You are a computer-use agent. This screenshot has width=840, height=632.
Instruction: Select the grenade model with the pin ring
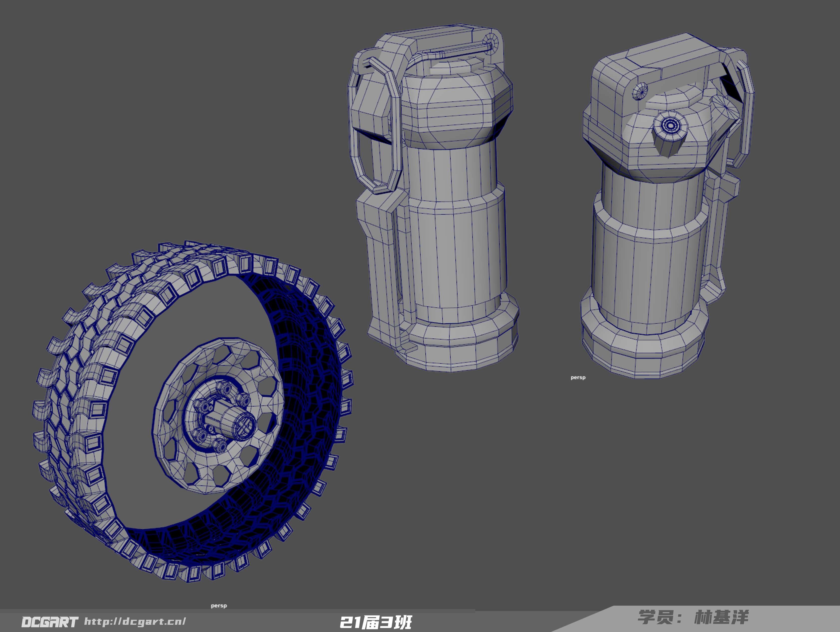click(433, 198)
